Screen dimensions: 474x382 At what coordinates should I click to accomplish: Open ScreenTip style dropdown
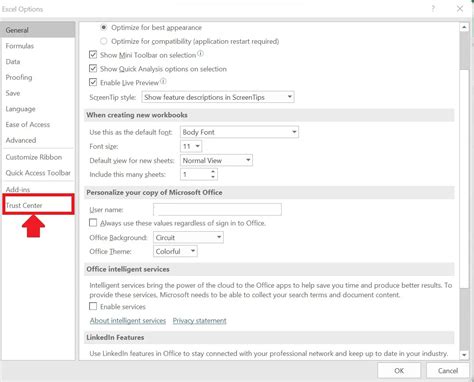[218, 97]
